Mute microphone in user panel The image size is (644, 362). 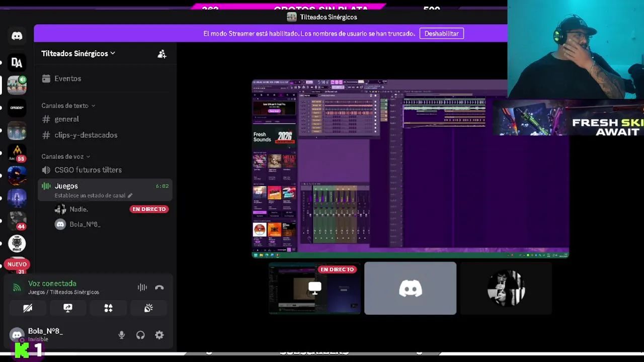[121, 335]
